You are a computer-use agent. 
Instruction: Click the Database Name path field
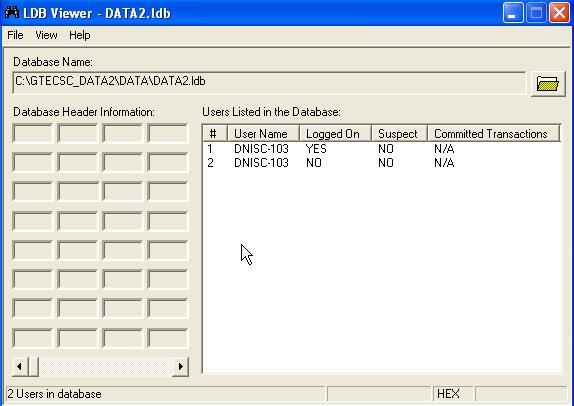tap(269, 83)
